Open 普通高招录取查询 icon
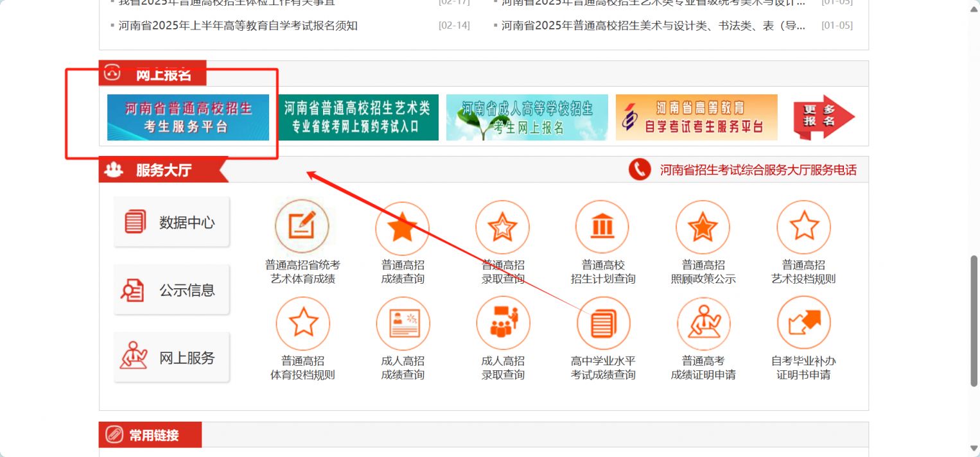The image size is (980, 457). click(x=503, y=227)
